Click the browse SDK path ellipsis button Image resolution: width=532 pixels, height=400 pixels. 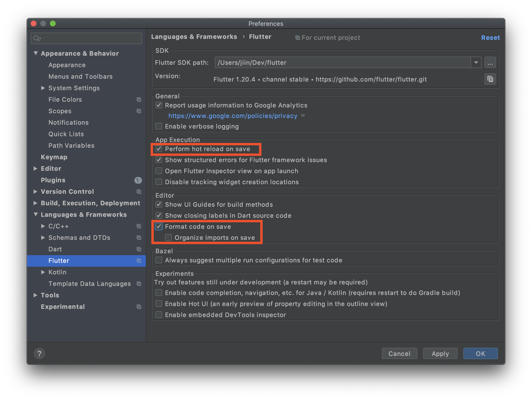[x=490, y=63]
